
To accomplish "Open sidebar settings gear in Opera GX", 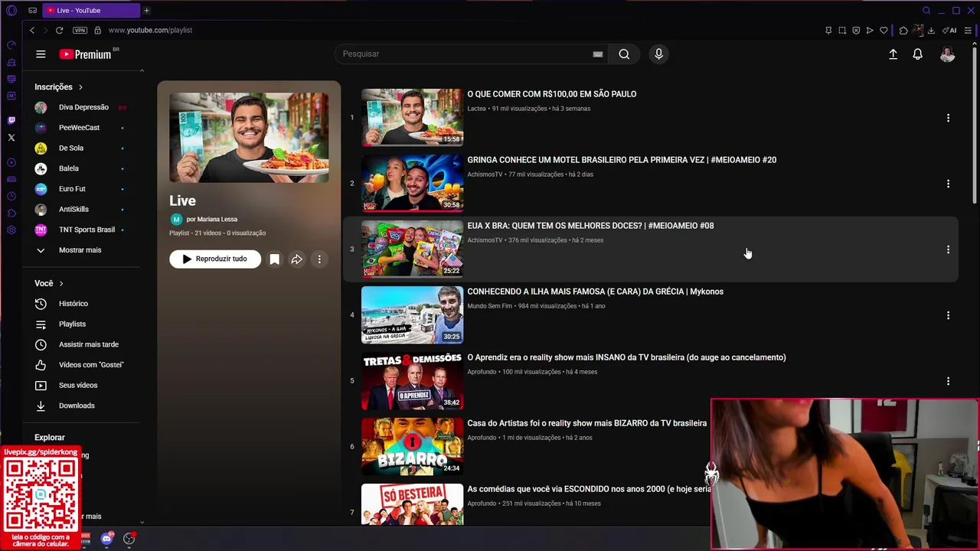I will tap(11, 230).
